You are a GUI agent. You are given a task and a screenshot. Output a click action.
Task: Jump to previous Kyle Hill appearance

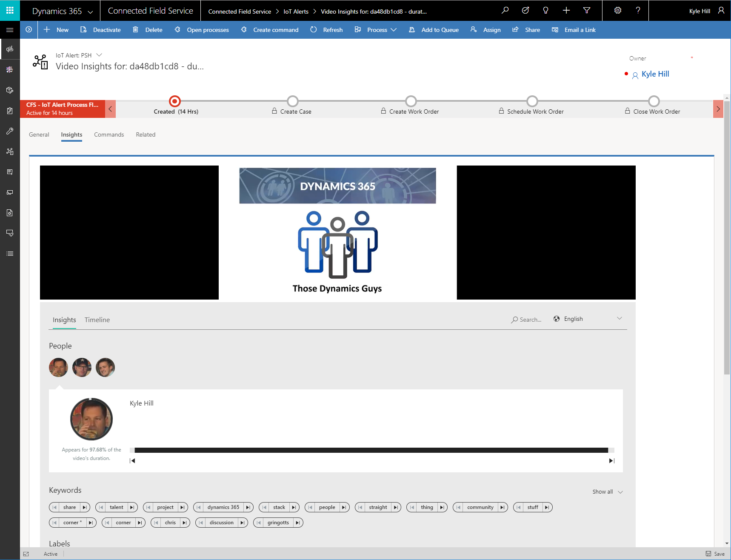tap(132, 461)
